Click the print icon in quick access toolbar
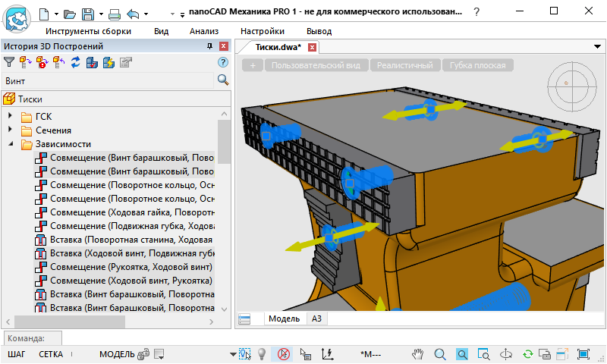The height and width of the screenshot is (364, 607). pyautogui.click(x=115, y=14)
